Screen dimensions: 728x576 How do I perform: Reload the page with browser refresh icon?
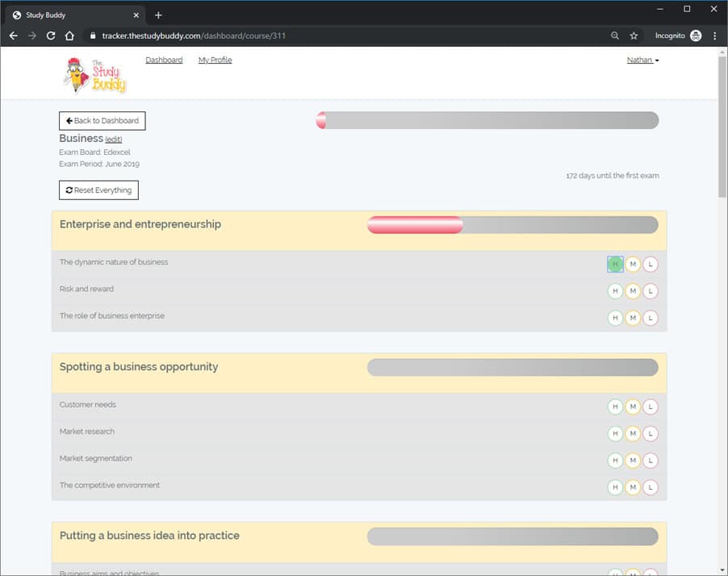click(x=51, y=35)
